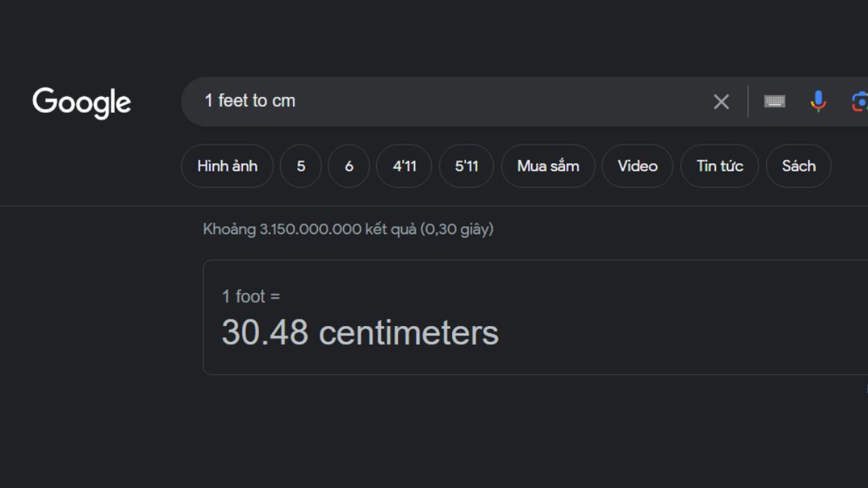Click the result count text
This screenshot has width=868, height=488.
(x=348, y=229)
